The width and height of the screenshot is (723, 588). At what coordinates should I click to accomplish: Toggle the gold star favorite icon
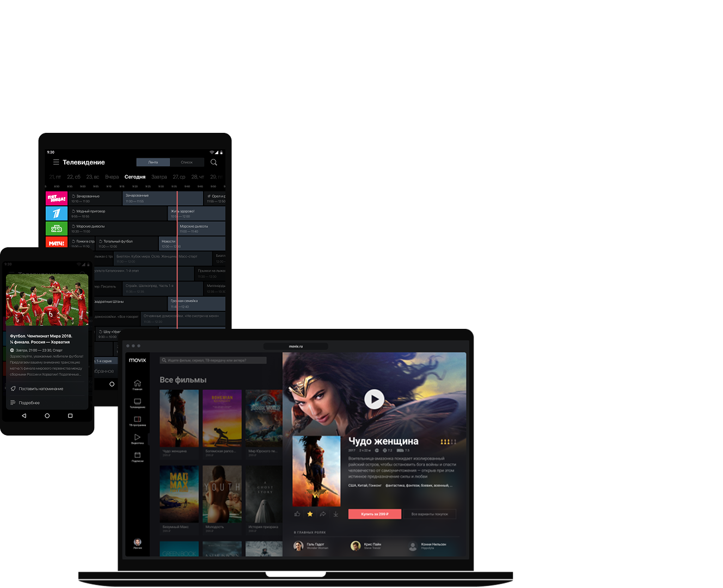point(310,514)
